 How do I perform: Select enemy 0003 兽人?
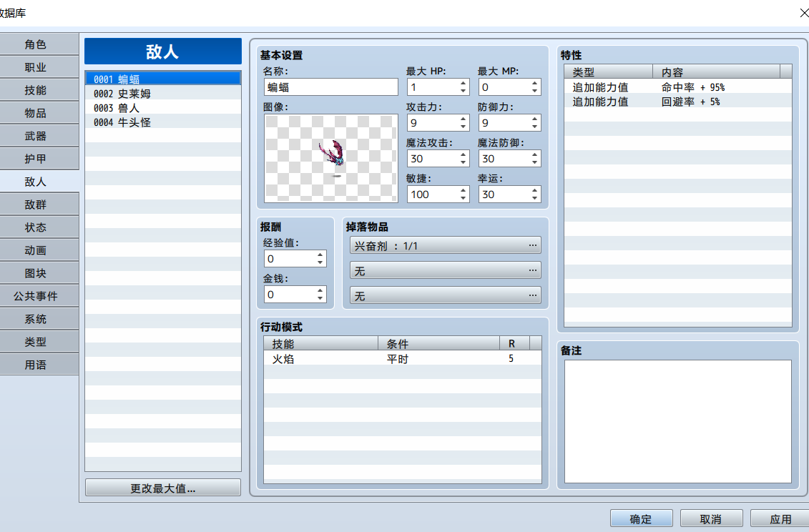tap(163, 108)
